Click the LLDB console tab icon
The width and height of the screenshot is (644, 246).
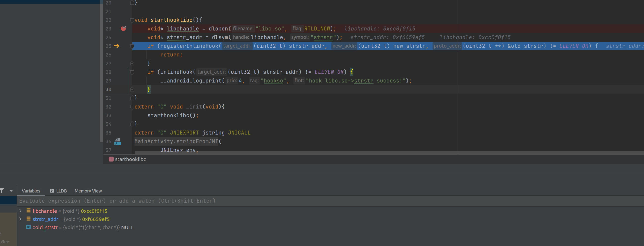click(x=52, y=191)
